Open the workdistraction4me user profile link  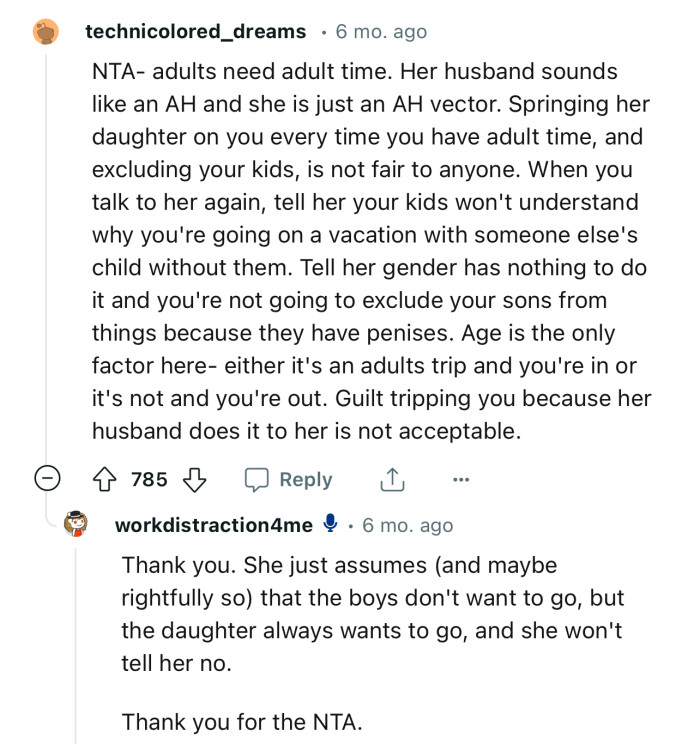[214, 525]
